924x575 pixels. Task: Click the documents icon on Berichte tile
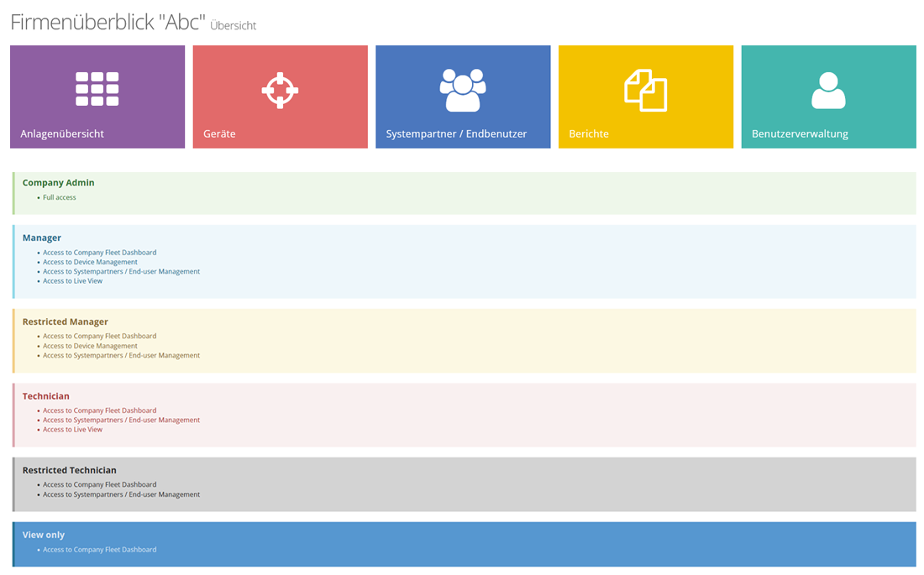pyautogui.click(x=645, y=90)
